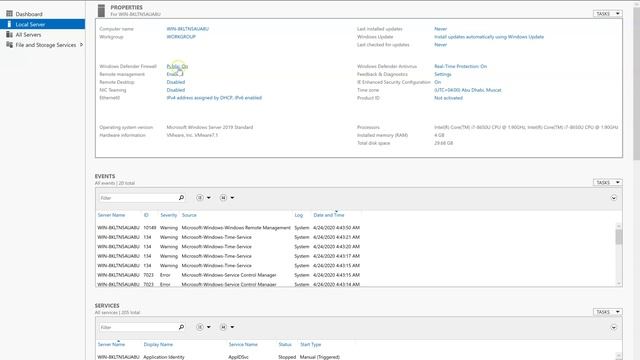The image size is (640, 360).
Task: Sort services by Status column
Action: pos(285,344)
